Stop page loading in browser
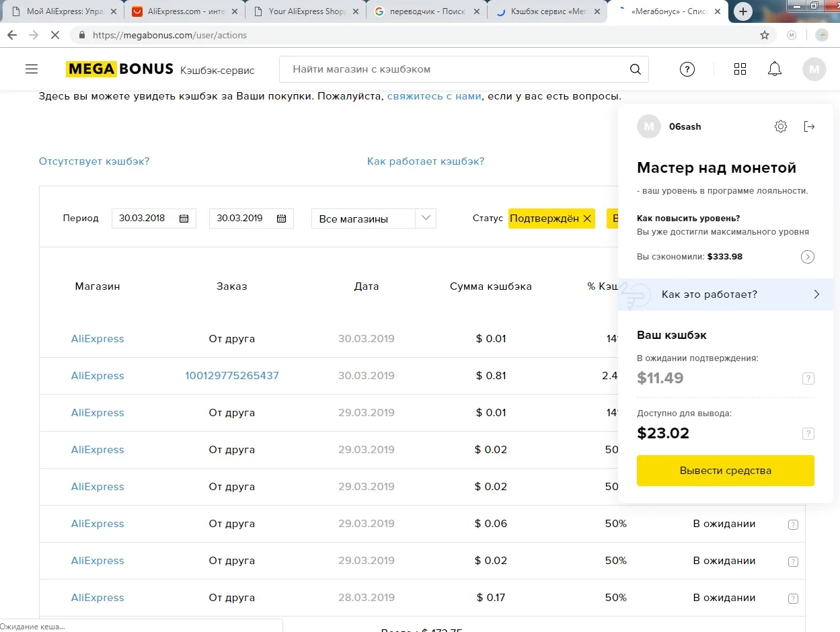Image resolution: width=840 pixels, height=632 pixels. (x=56, y=35)
